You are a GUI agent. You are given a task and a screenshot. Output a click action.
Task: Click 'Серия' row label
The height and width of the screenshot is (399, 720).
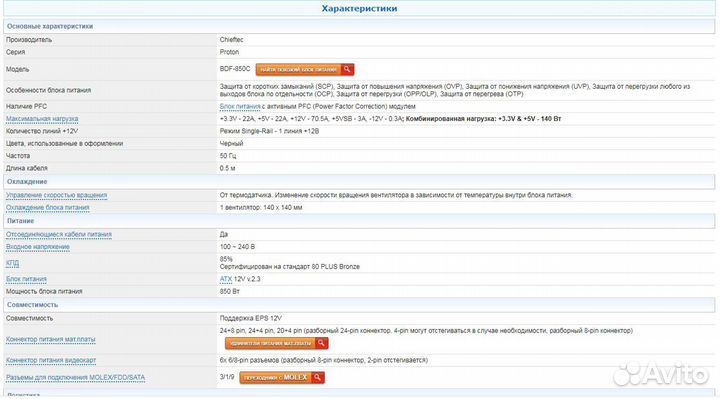15,52
